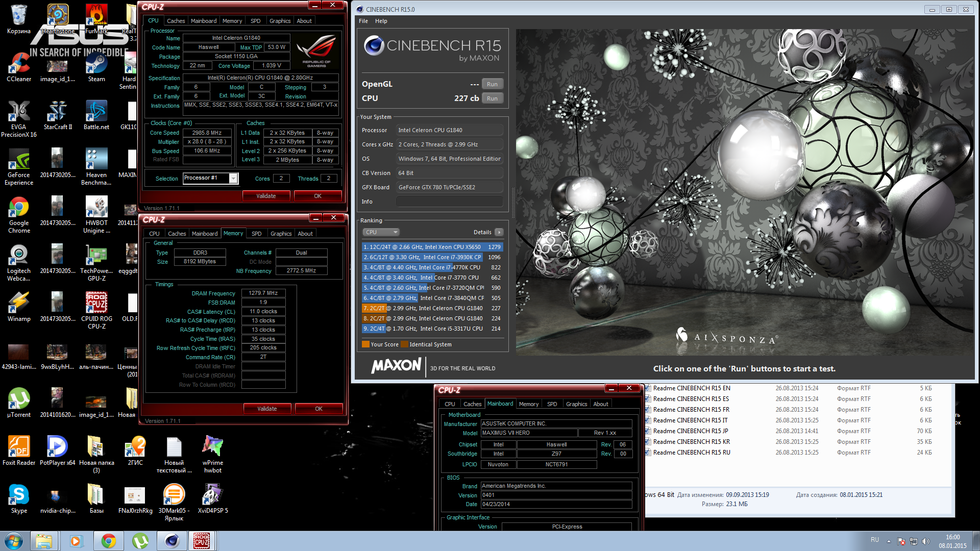Launch CPUID ROG CPU-Z desktop icon
980x551 pixels.
pos(96,311)
